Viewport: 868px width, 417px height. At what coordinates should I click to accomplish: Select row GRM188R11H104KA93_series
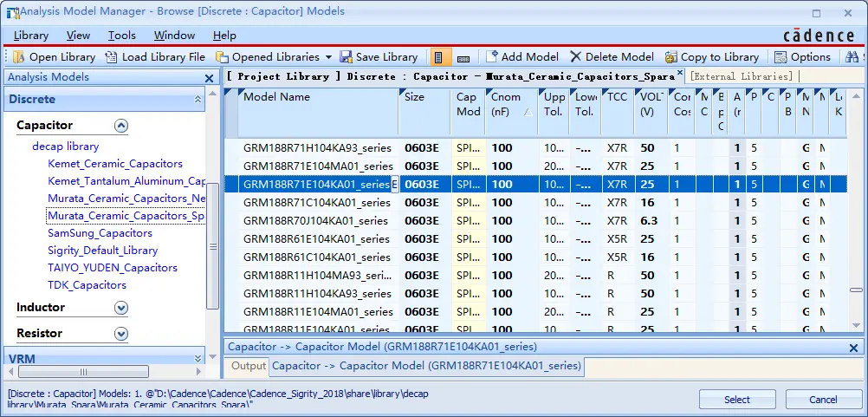pyautogui.click(x=536, y=294)
